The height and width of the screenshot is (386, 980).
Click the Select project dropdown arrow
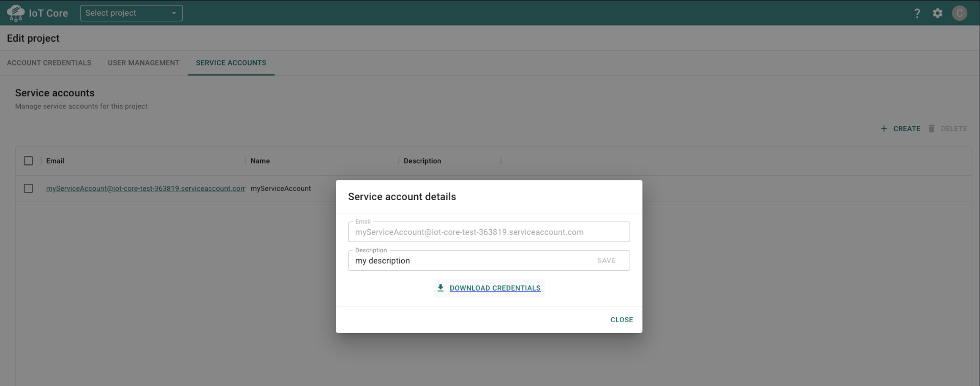174,13
